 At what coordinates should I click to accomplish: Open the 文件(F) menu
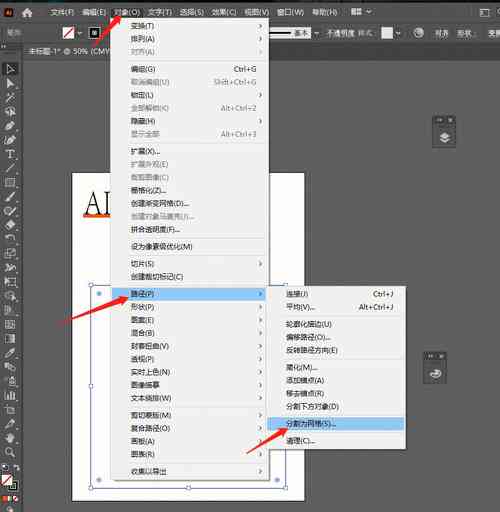click(61, 13)
